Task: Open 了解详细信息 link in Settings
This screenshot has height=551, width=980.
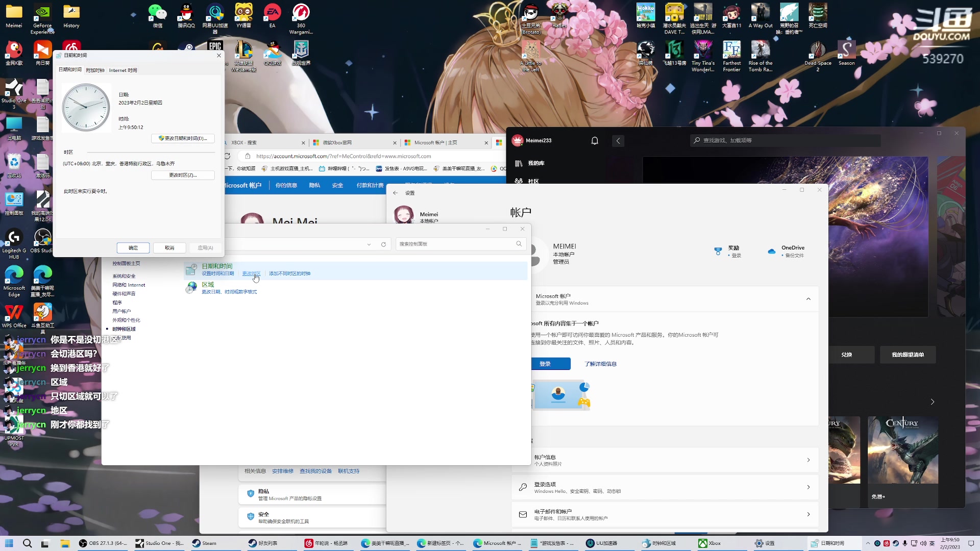Action: click(x=600, y=364)
